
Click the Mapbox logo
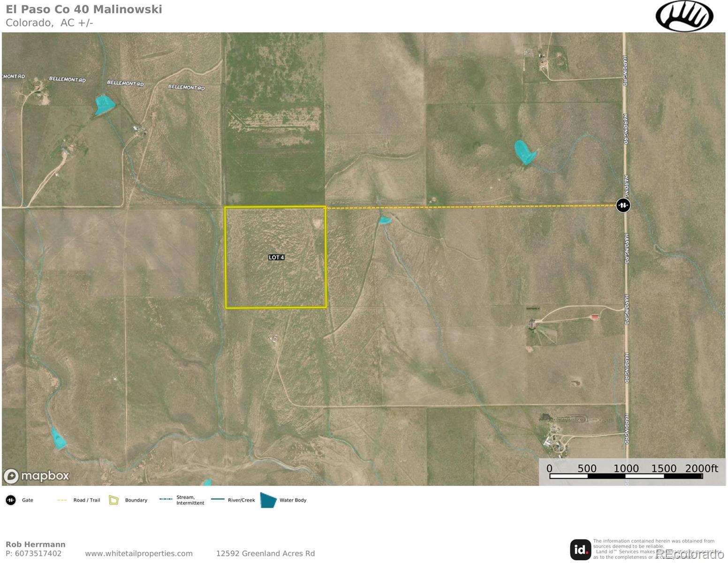tap(37, 476)
